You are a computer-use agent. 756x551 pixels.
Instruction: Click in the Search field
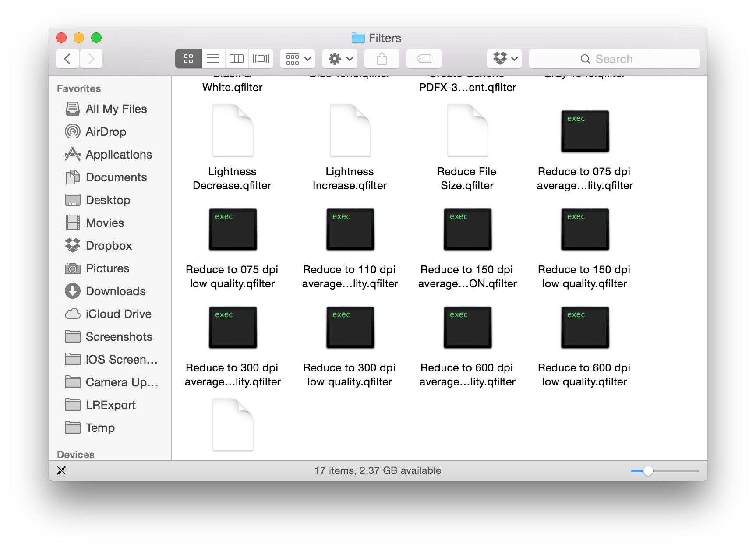614,59
